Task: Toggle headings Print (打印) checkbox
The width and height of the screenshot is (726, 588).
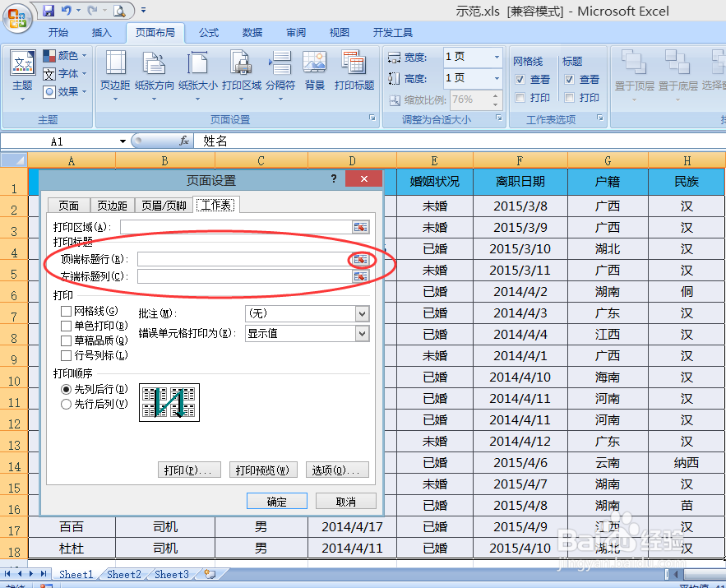Action: tap(570, 98)
